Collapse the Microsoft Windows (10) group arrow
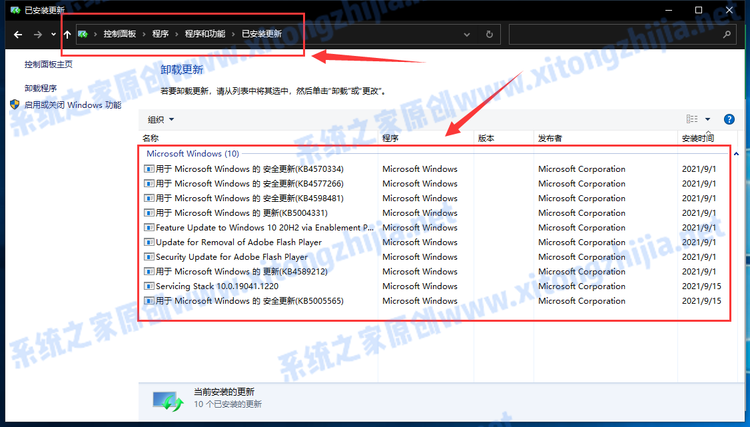This screenshot has width=750, height=427. (736, 153)
